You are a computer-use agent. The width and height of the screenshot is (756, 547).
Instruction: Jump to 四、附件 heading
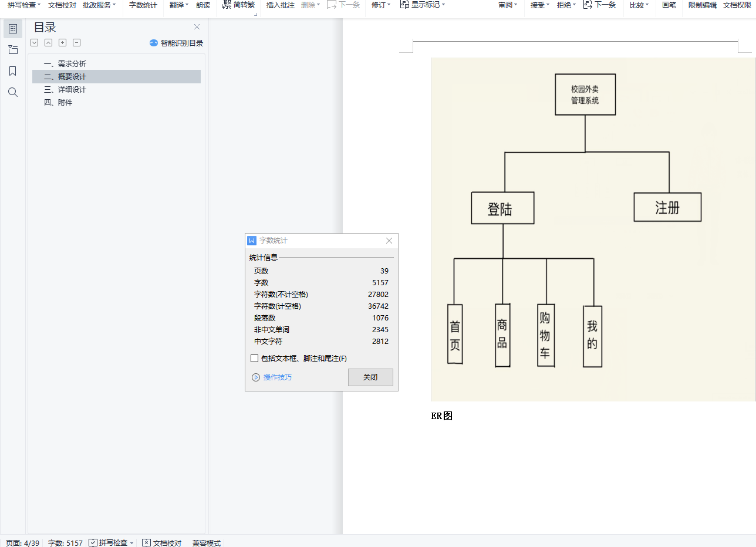116,103
